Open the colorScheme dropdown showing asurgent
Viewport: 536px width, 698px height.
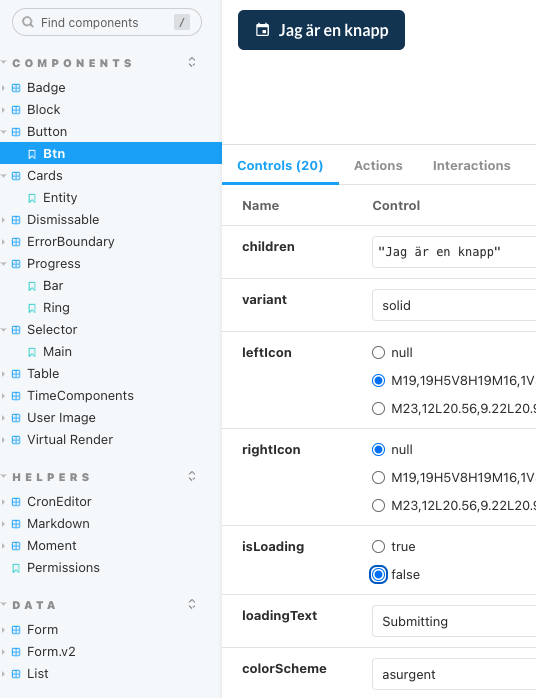(x=454, y=674)
